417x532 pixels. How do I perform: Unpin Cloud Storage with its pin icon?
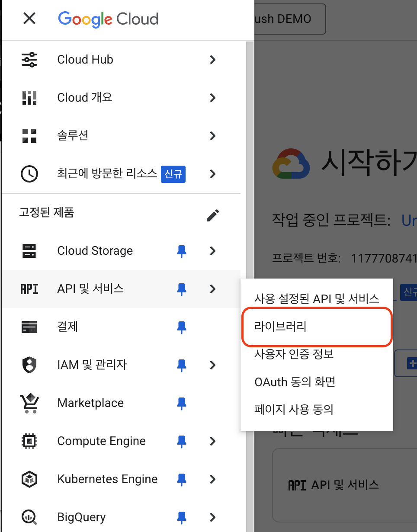pos(182,251)
